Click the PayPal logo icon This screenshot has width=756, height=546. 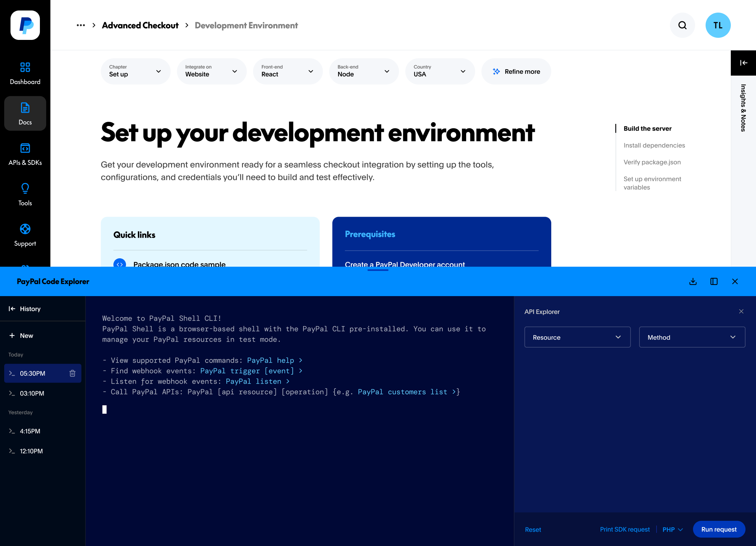25,25
